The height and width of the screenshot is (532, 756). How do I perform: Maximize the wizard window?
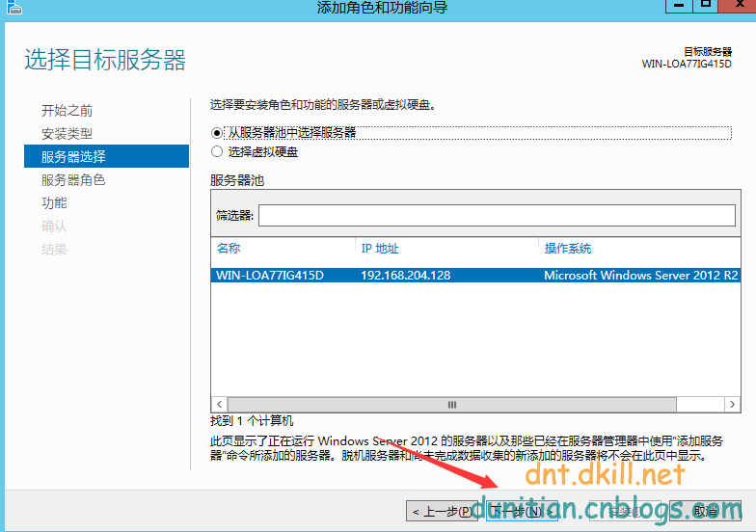tap(706, 6)
